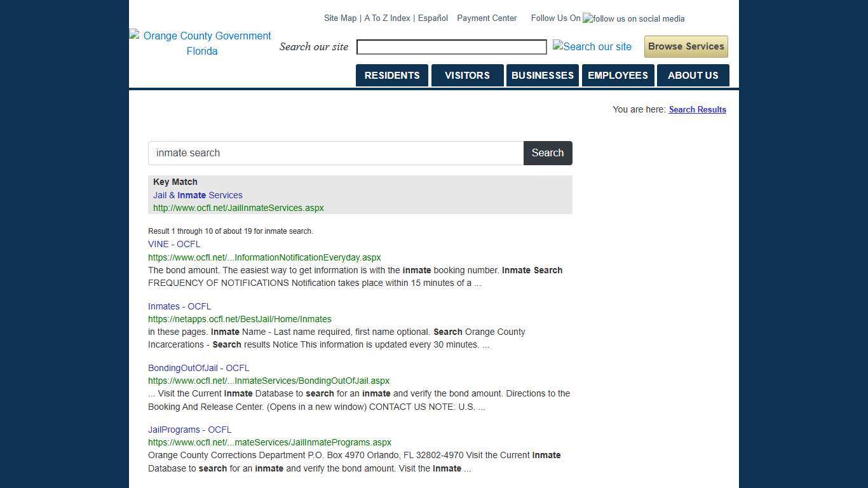Open the A To Z Index
This screenshot has width=868, height=488.
386,18
